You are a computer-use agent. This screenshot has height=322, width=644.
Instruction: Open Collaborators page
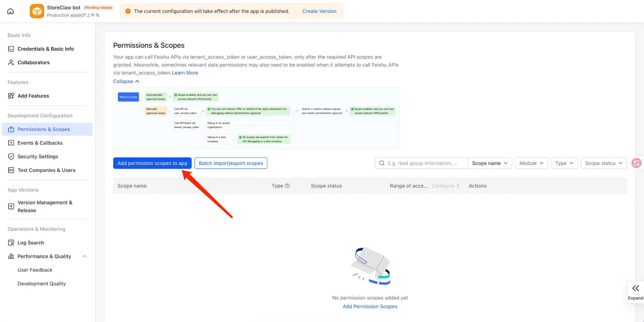click(x=47, y=62)
